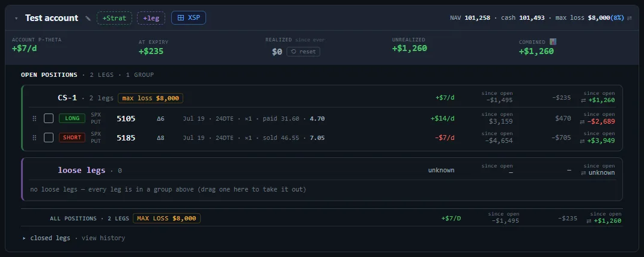Click the CS-1 group max loss $8,000 badge

click(x=150, y=98)
